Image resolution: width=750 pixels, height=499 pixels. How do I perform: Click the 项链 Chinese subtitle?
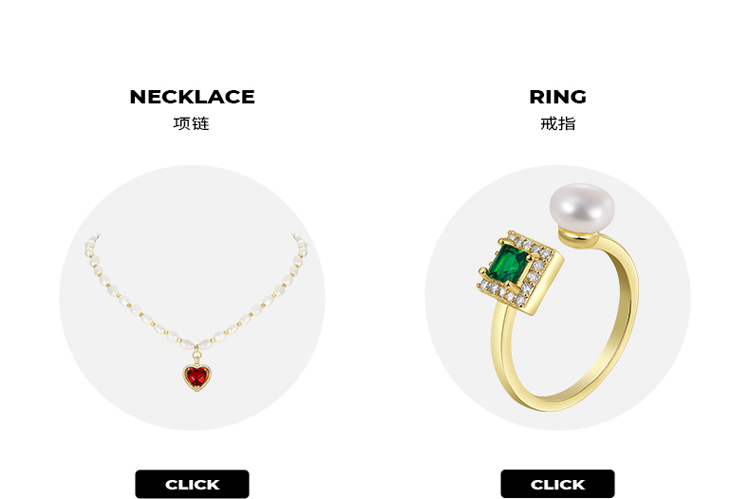tap(191, 123)
